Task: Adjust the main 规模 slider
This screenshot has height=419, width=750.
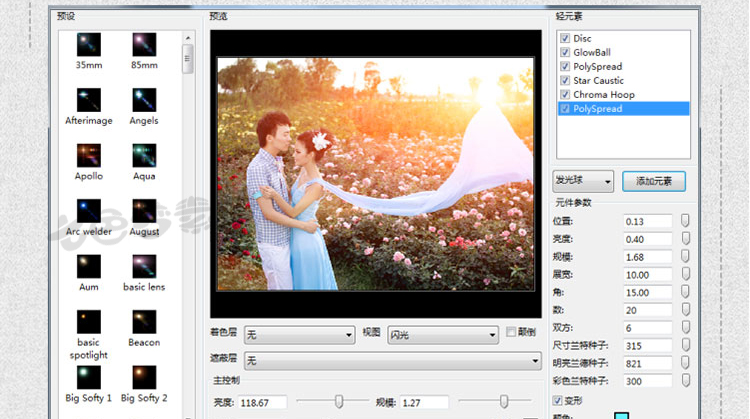Action: pos(504,401)
